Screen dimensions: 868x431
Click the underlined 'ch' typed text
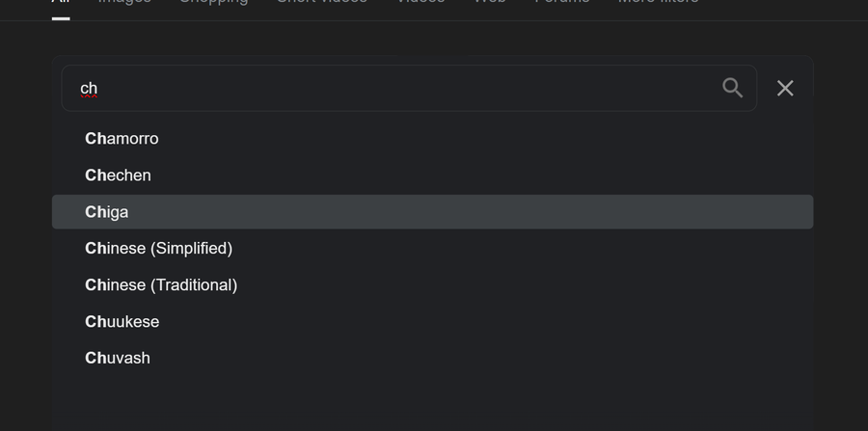click(89, 89)
